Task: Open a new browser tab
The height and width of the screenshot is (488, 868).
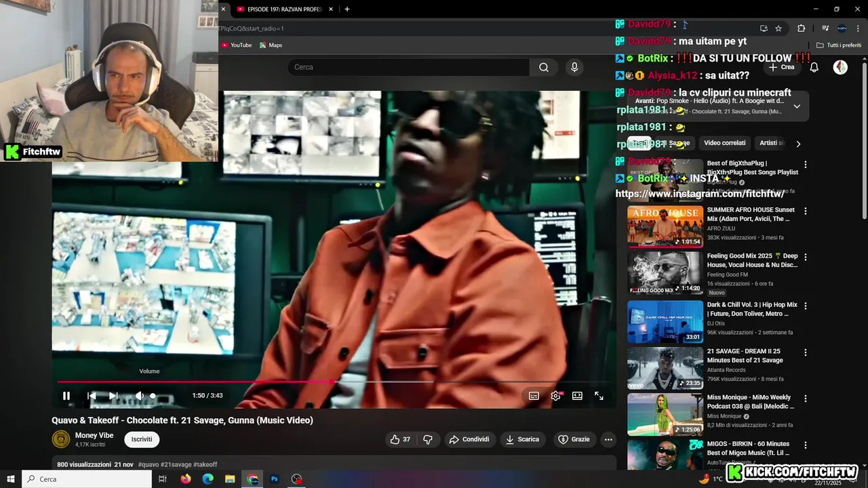Action: (x=347, y=9)
